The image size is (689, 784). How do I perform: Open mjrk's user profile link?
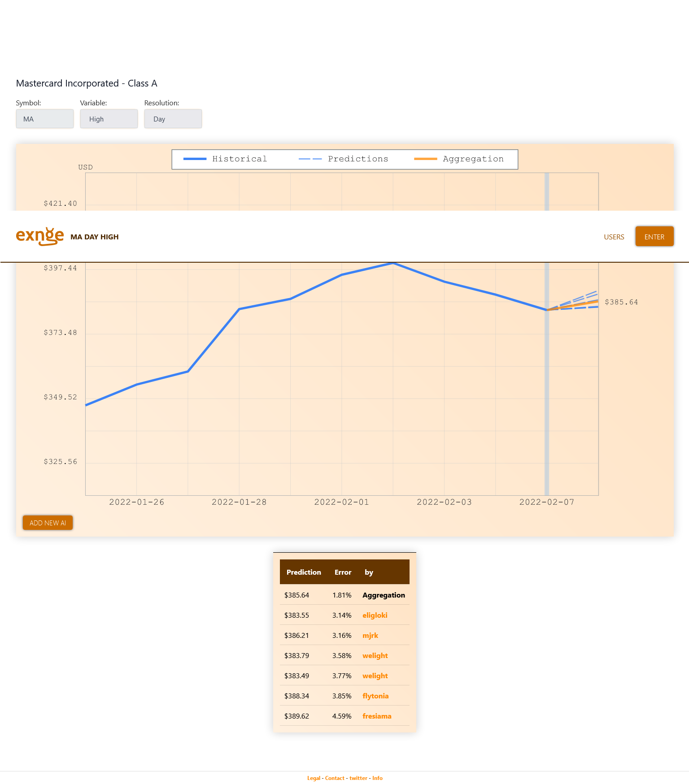point(371,635)
